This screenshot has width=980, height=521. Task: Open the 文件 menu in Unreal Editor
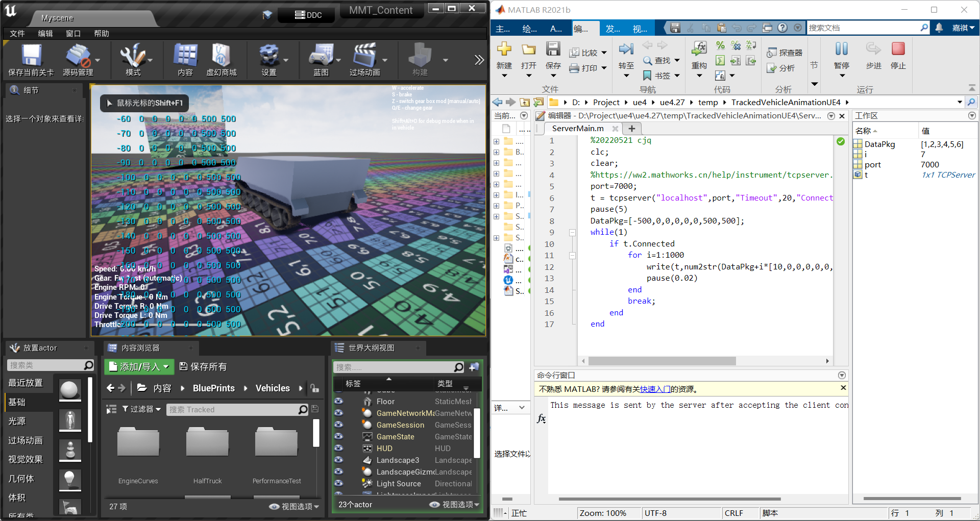click(17, 33)
